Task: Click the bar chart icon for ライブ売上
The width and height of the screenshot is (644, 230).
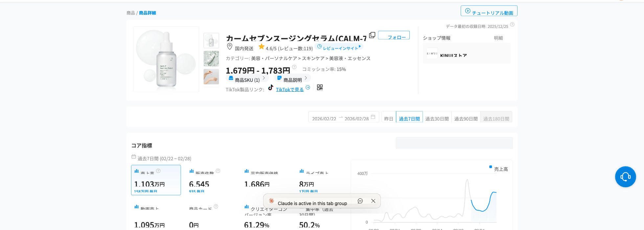Action: click(x=302, y=171)
